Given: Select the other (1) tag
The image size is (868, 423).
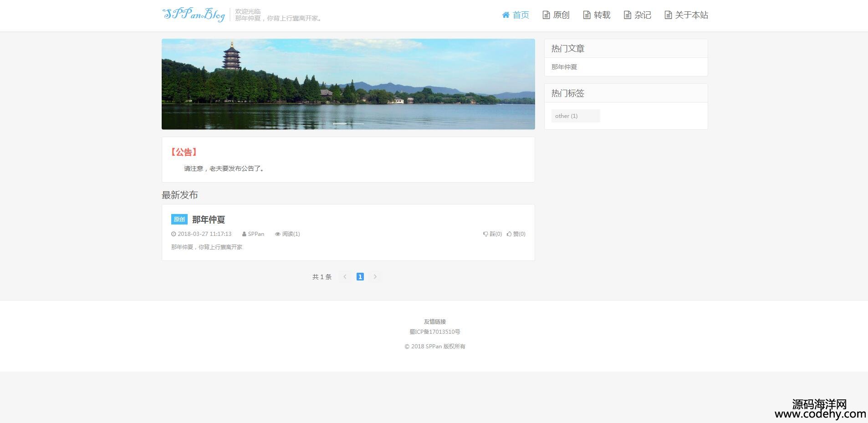Looking at the screenshot, I should 576,116.
